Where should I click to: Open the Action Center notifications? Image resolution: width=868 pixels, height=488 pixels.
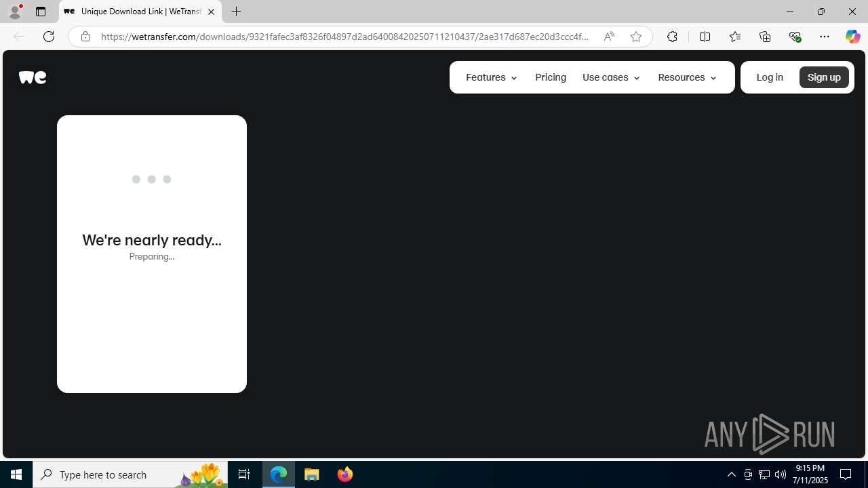[846, 474]
